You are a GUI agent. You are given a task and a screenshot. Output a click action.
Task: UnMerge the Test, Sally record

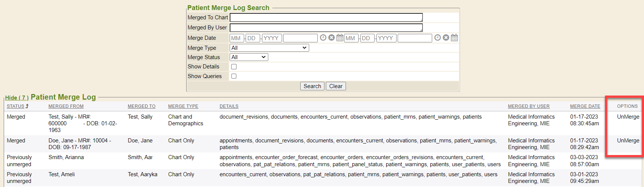[x=628, y=117]
